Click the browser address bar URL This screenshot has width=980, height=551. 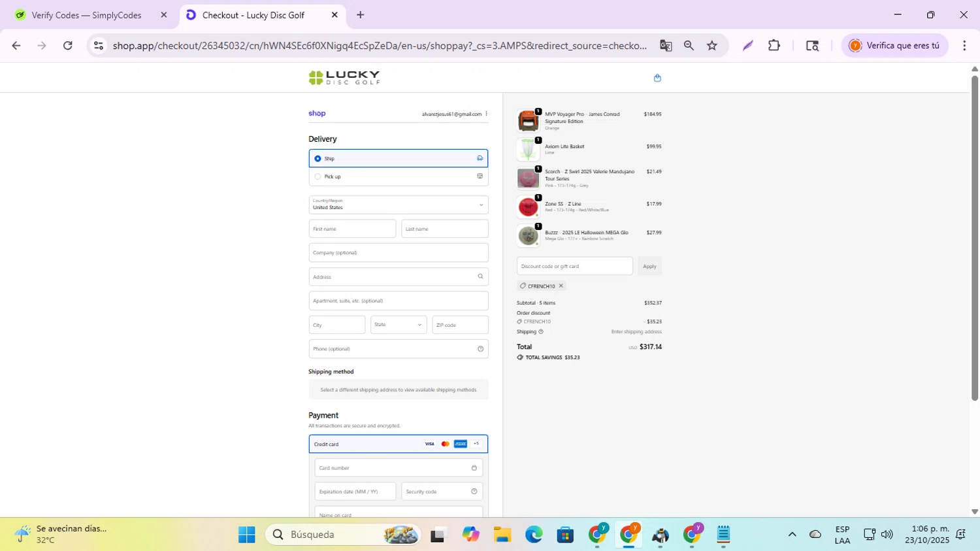click(380, 46)
